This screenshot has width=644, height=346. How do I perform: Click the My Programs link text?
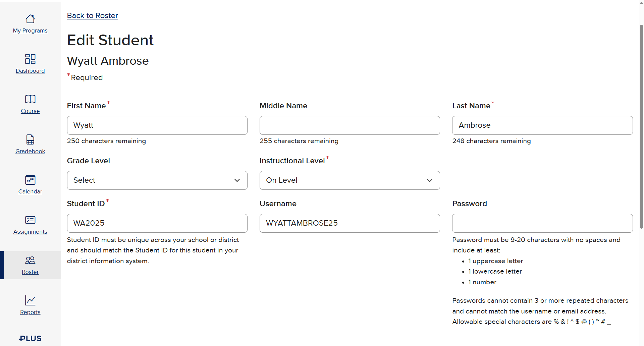point(30,31)
